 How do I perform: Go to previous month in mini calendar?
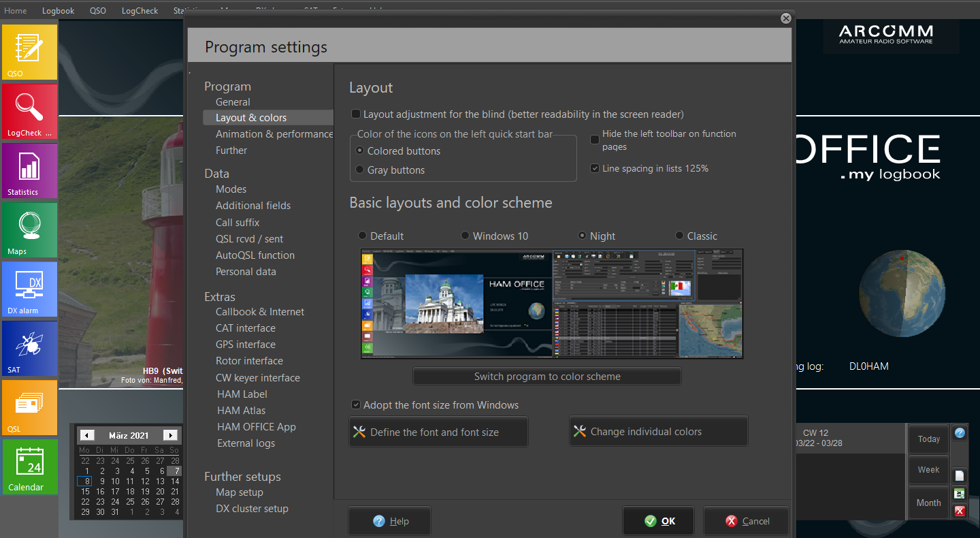point(87,435)
